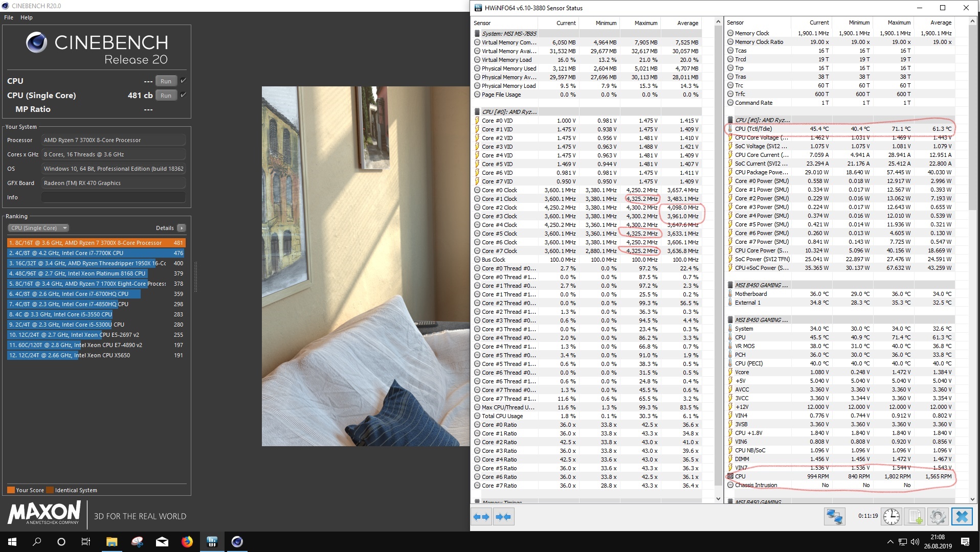Close sensors via the blue X button

tap(962, 517)
